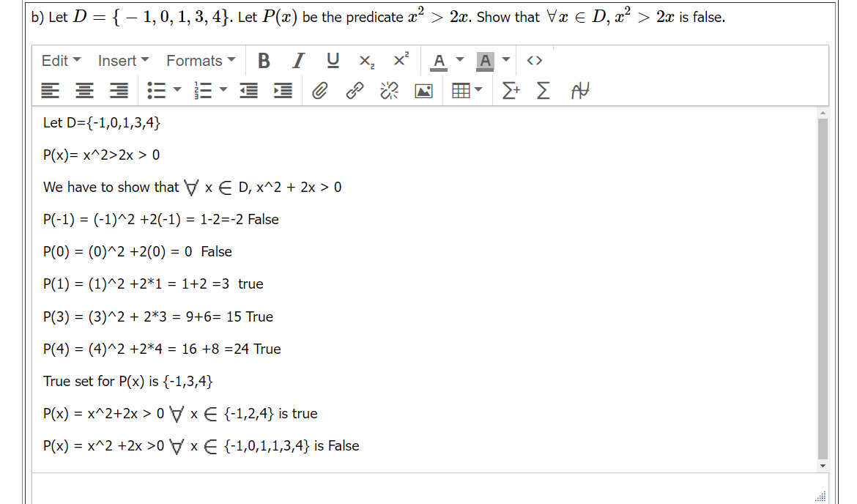Image resolution: width=857 pixels, height=504 pixels.
Task: Insert a summation symbol with the sigma icon
Action: (x=542, y=90)
